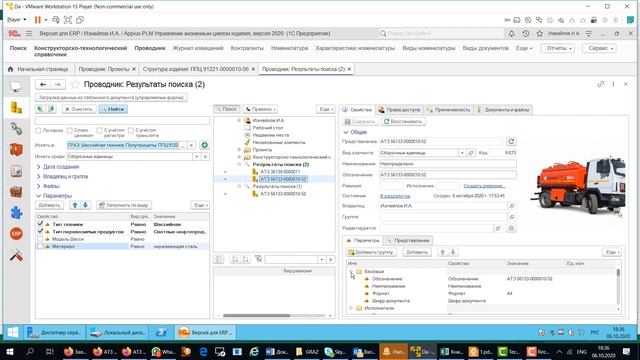Pause the VMware virtual machine
Image resolution: width=640 pixels, height=360 pixels.
tap(38, 20)
